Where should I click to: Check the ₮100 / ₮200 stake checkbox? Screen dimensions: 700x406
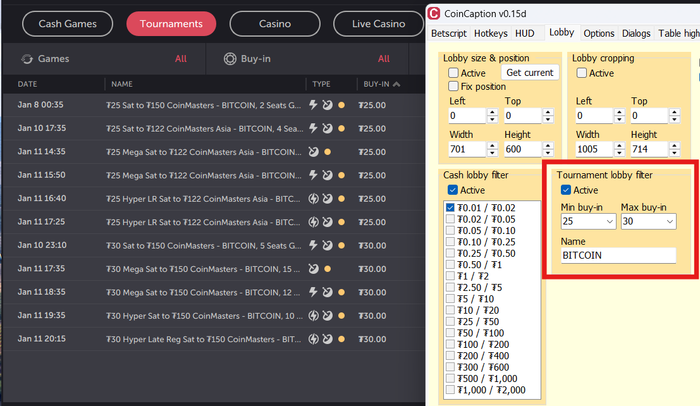coord(450,344)
